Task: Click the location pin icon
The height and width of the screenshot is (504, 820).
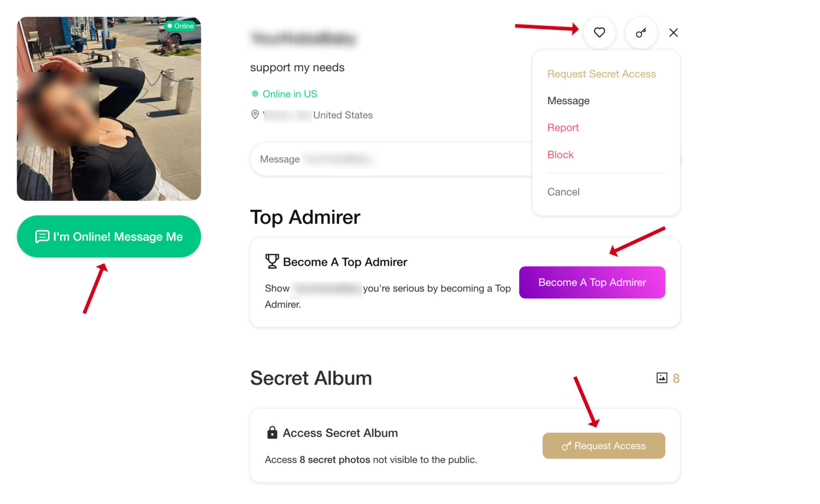Action: click(255, 115)
